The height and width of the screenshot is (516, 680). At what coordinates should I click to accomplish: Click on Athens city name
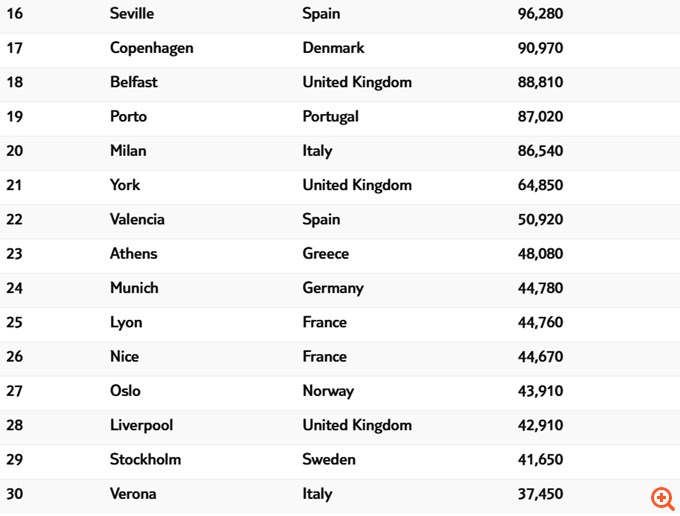coord(133,254)
